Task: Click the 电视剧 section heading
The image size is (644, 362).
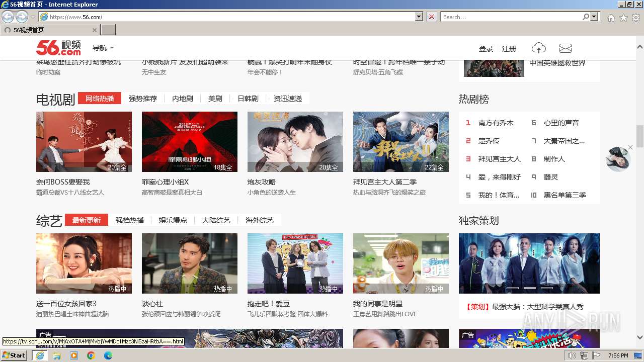Action: 55,99
